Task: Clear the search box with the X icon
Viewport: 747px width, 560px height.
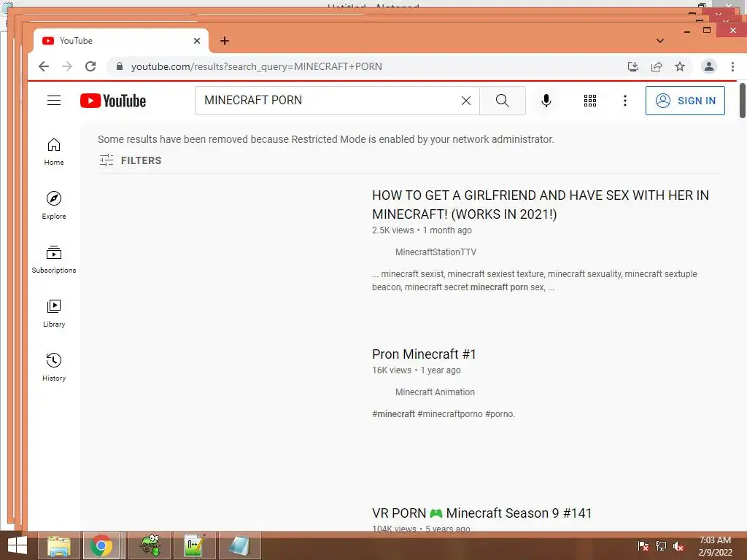Action: pyautogui.click(x=466, y=101)
